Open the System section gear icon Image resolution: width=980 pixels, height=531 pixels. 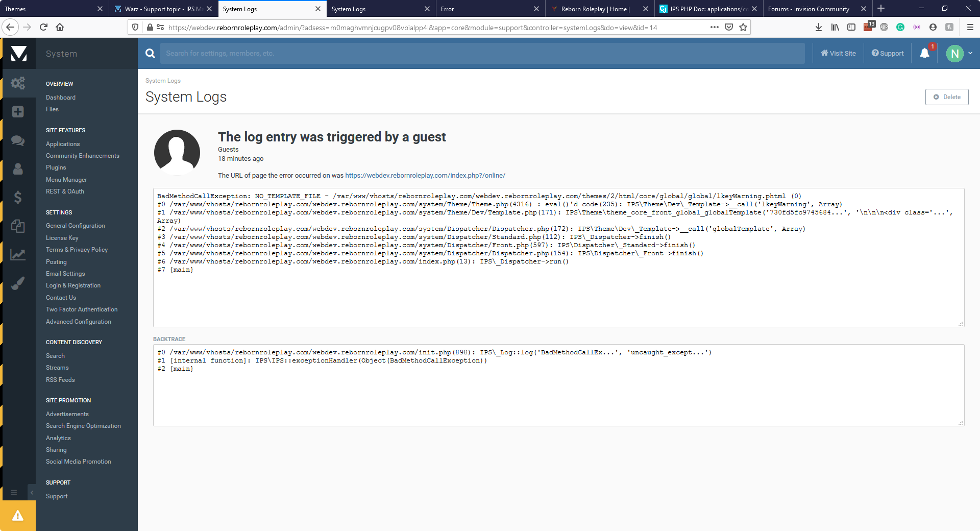point(18,83)
